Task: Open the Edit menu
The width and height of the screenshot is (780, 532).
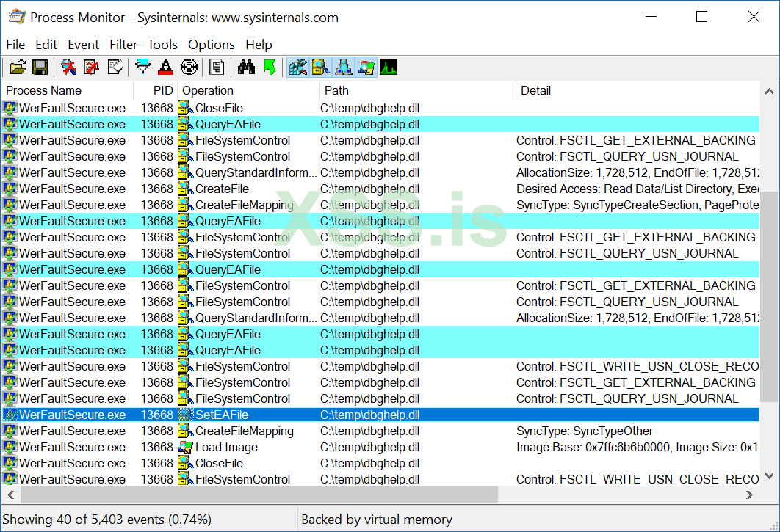Action: (x=46, y=45)
